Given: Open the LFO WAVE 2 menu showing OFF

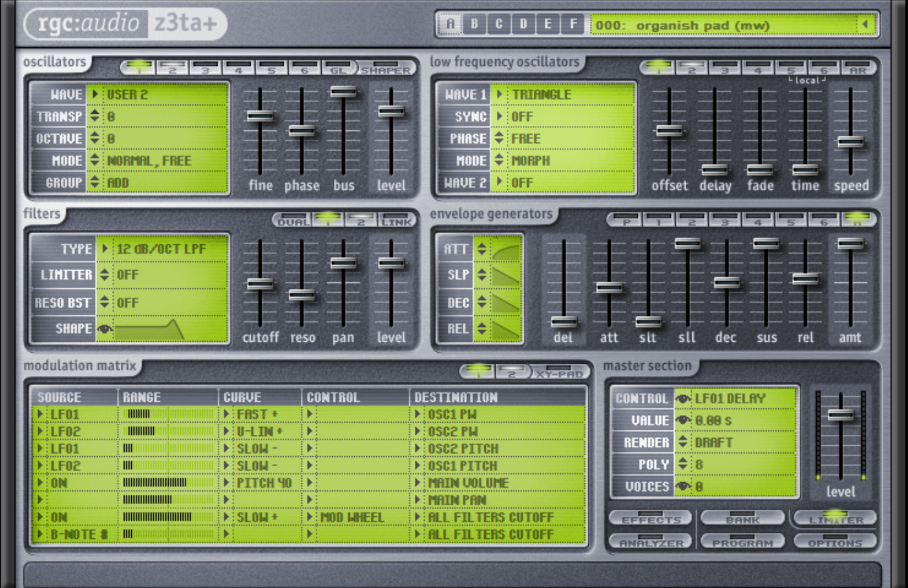Looking at the screenshot, I should pyautogui.click(x=499, y=183).
